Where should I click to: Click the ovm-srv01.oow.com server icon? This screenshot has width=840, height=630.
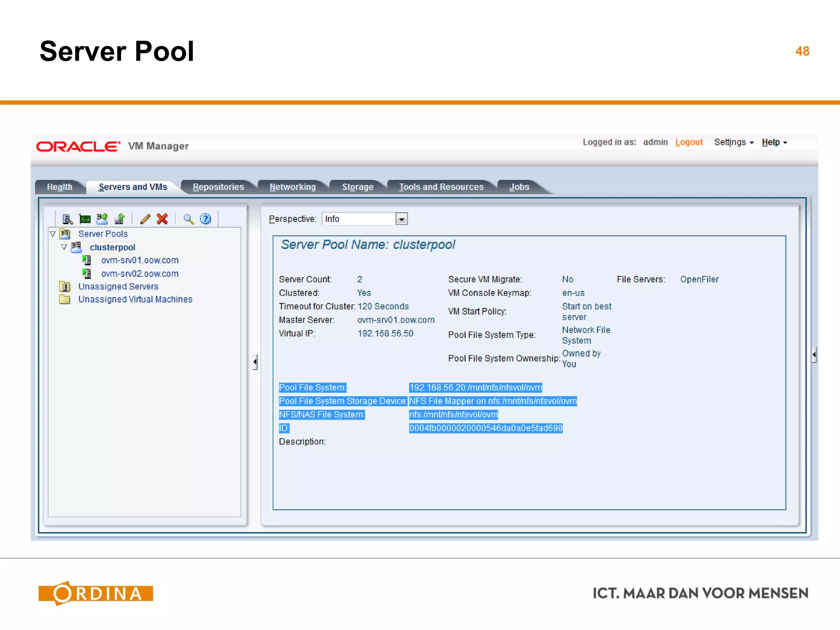(87, 260)
